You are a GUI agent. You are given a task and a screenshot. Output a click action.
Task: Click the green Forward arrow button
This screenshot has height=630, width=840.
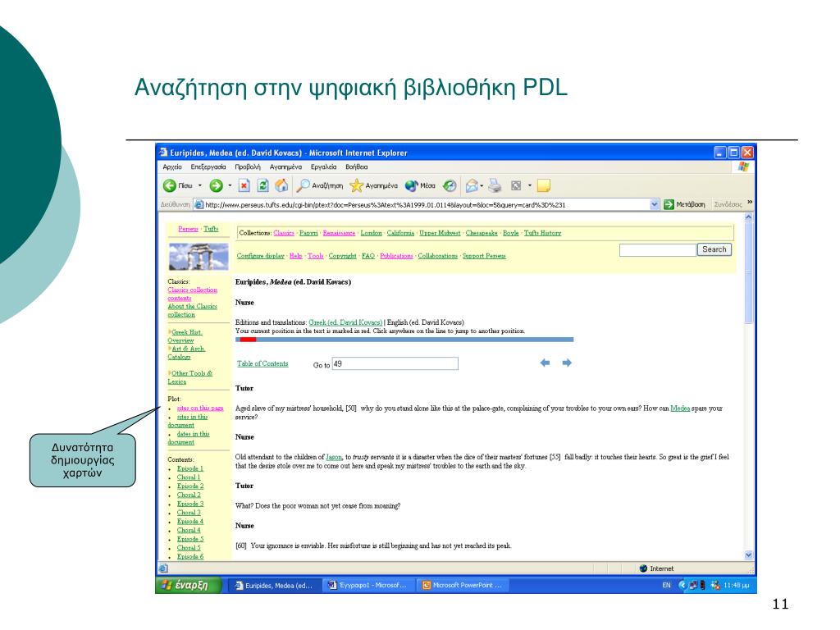click(216, 186)
